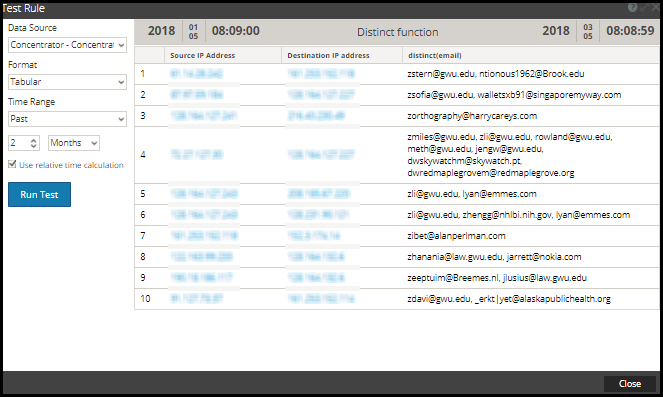Click destination IP link in row 3
The height and width of the screenshot is (397, 663).
[x=316, y=116]
